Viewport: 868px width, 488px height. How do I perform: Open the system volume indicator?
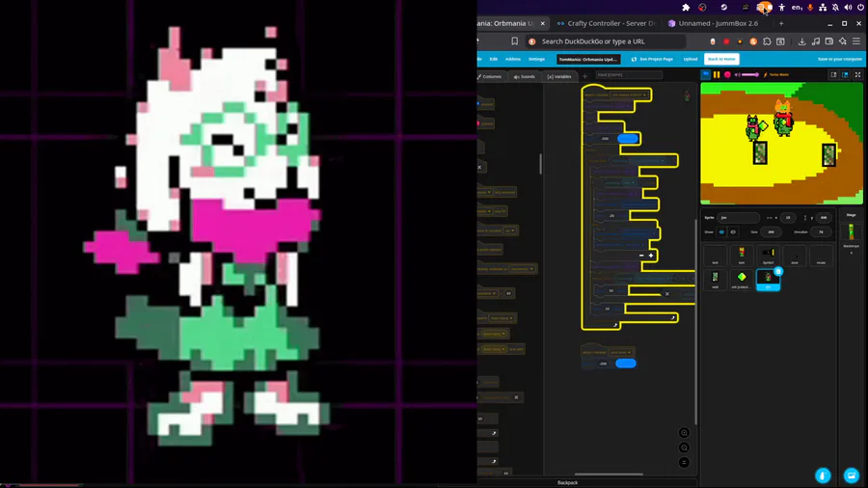tap(848, 7)
